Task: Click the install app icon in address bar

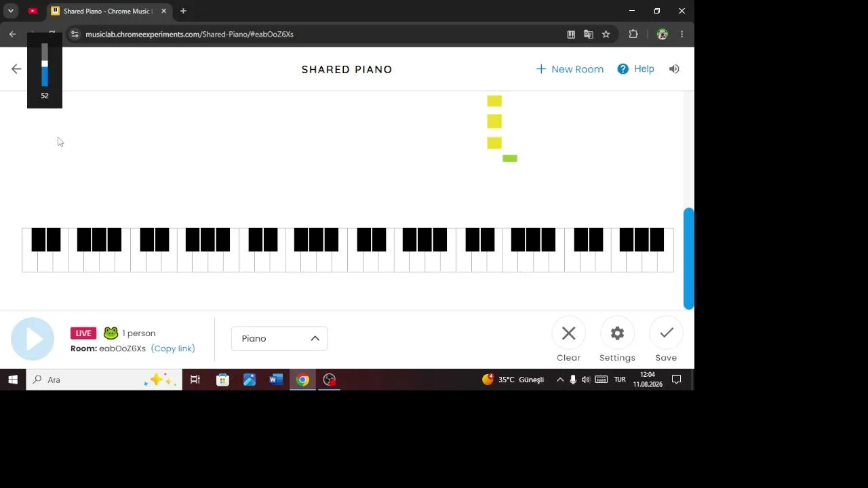Action: (x=571, y=34)
